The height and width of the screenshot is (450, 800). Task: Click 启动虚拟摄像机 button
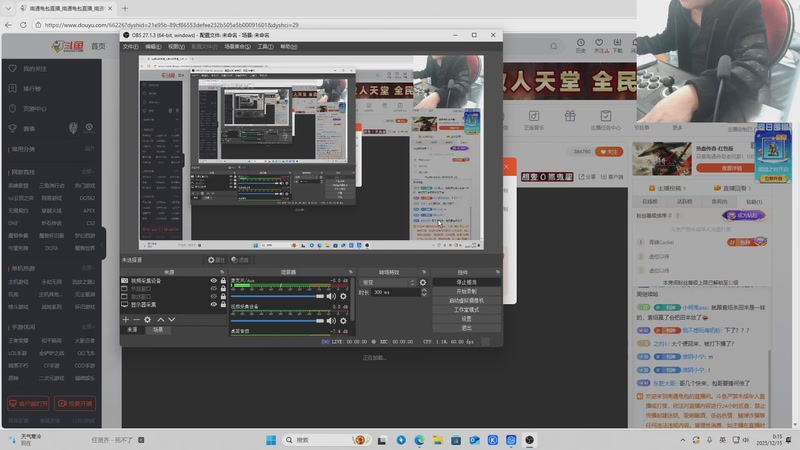(x=466, y=301)
